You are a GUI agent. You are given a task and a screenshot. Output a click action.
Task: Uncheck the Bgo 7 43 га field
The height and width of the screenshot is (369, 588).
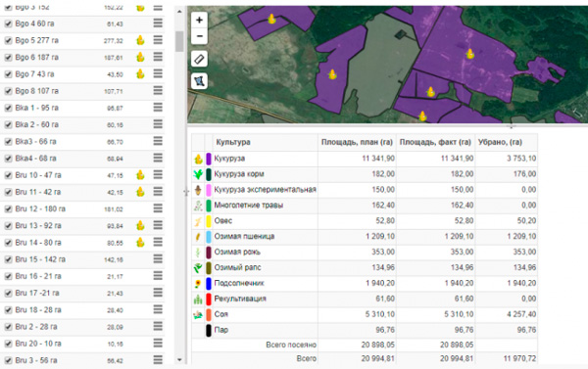coord(8,74)
